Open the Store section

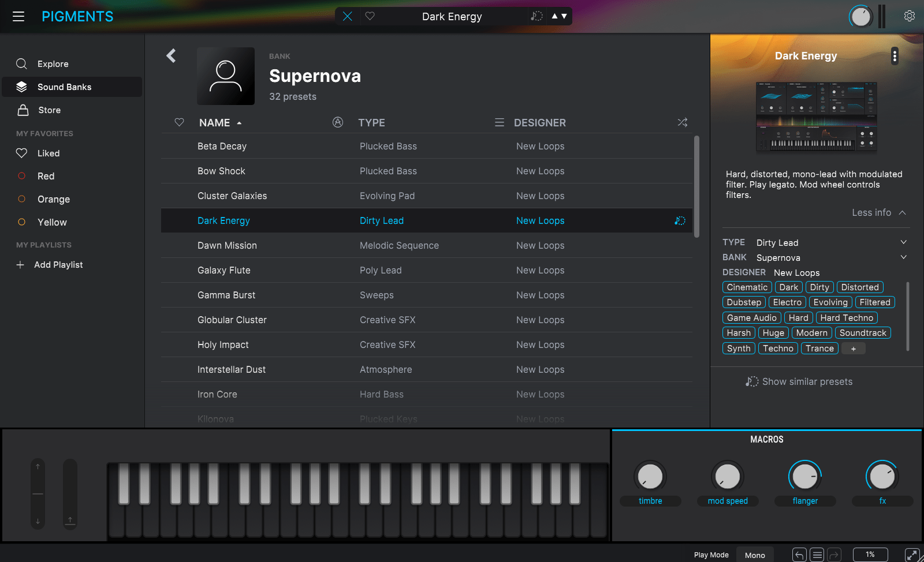click(x=49, y=110)
